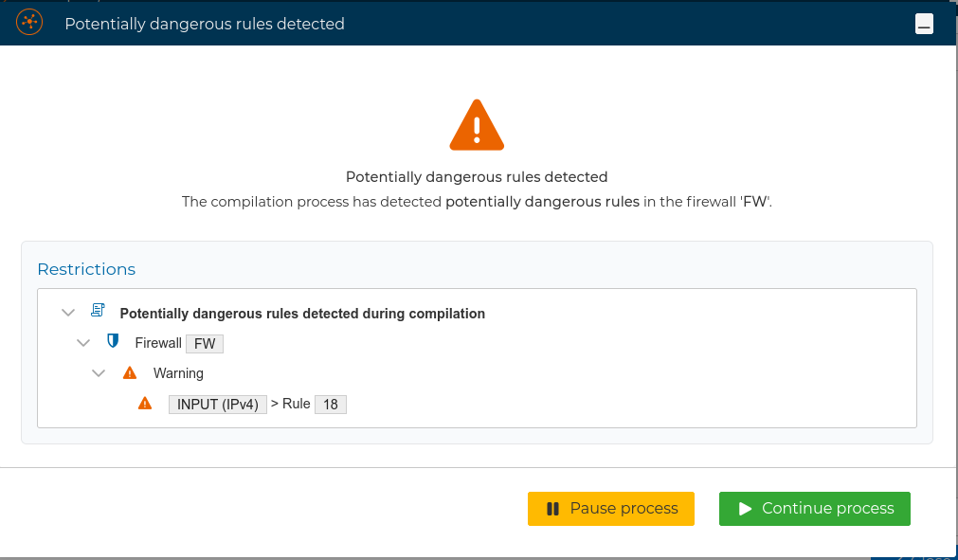
Task: Collapse the dangerous rules detected tree node
Action: pyautogui.click(x=67, y=312)
